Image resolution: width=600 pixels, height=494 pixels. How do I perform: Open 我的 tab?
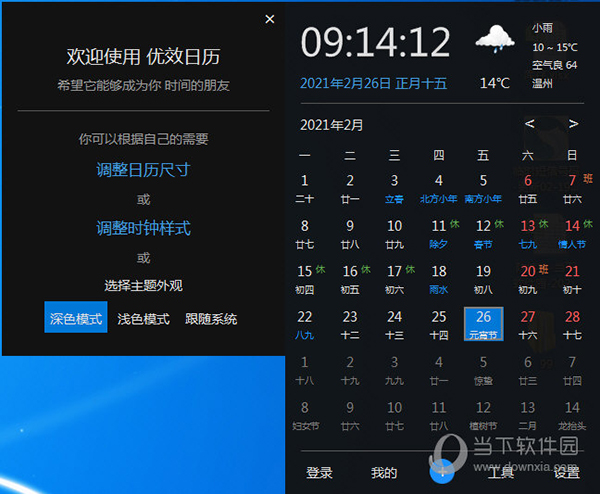coord(384,473)
